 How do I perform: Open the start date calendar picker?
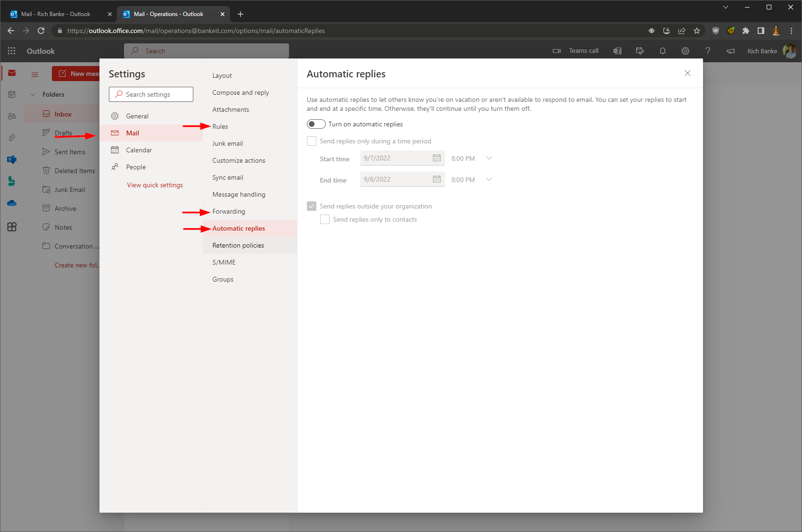[437, 158]
